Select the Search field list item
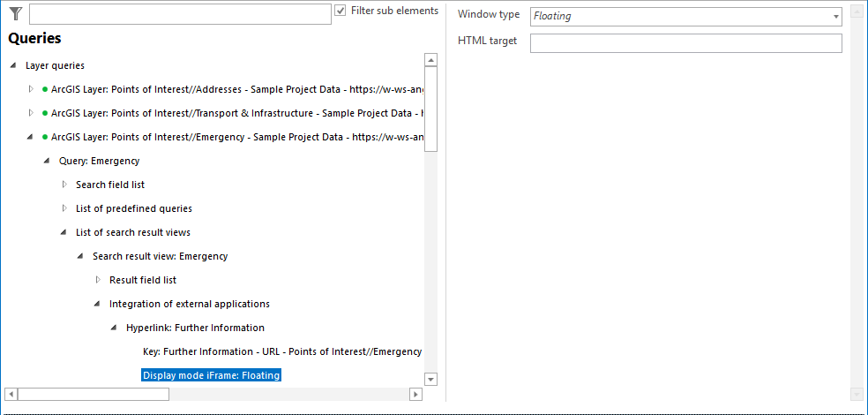The image size is (868, 415). click(x=110, y=185)
